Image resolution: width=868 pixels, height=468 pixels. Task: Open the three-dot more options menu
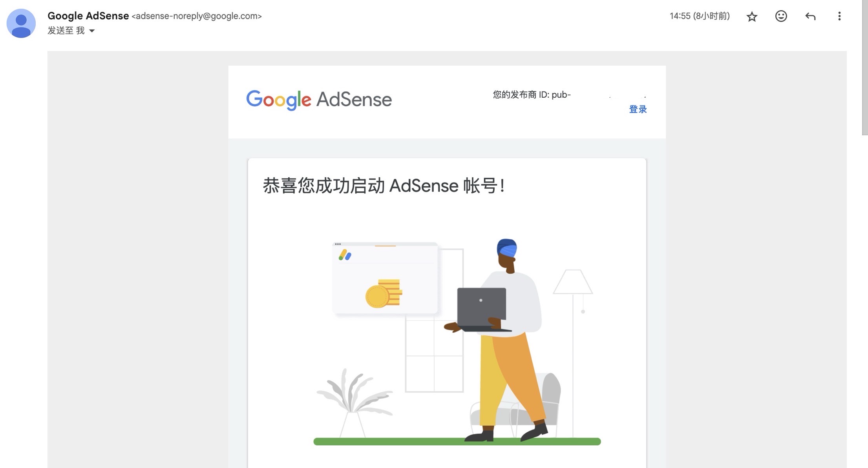pyautogui.click(x=839, y=16)
